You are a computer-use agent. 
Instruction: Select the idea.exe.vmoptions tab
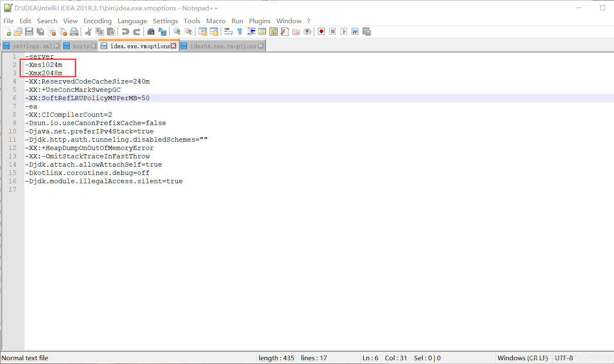[140, 46]
